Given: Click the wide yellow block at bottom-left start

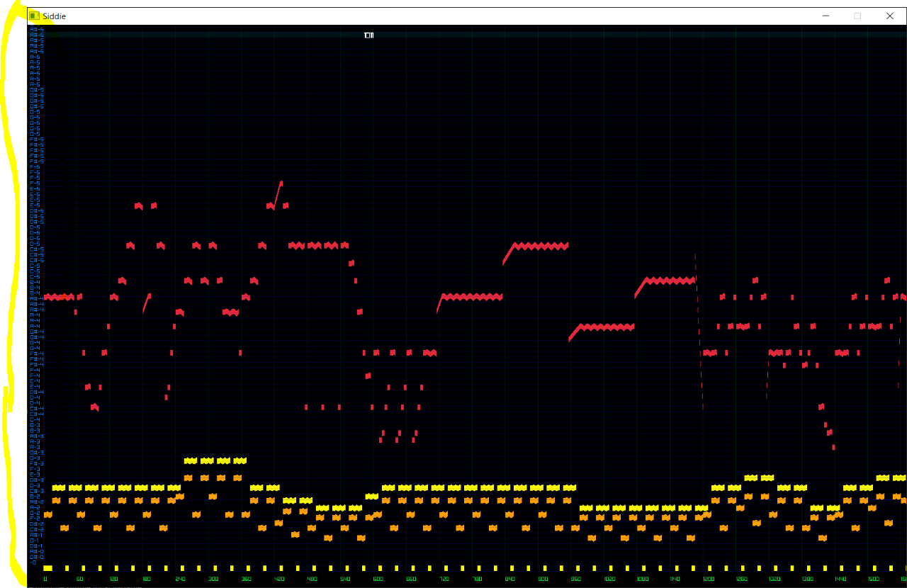Looking at the screenshot, I should click(47, 567).
